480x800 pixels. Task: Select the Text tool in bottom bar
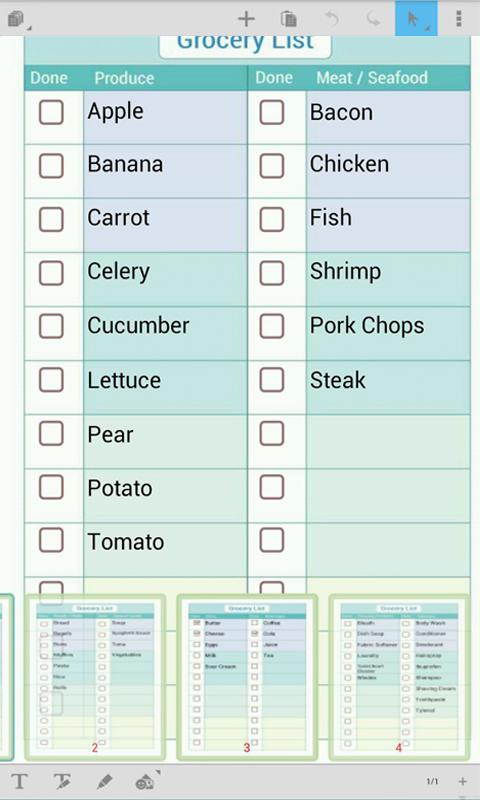click(x=19, y=781)
